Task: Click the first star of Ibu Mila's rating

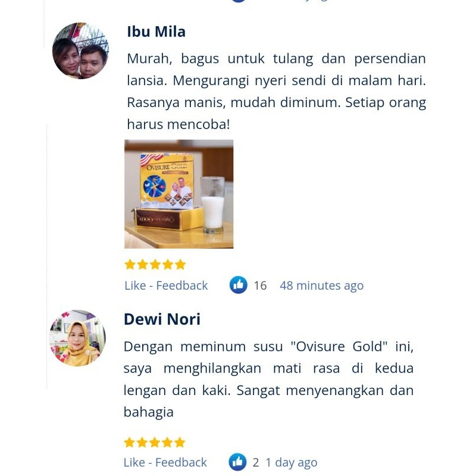Action: point(130,264)
